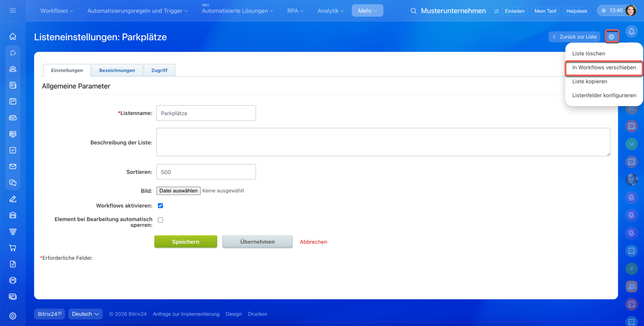Click the Musterunternehmen search text
The image size is (644, 326).
pos(453,11)
